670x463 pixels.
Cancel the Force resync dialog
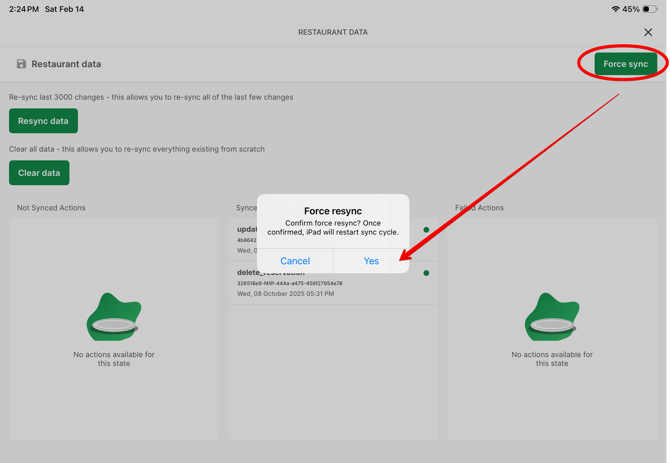295,261
